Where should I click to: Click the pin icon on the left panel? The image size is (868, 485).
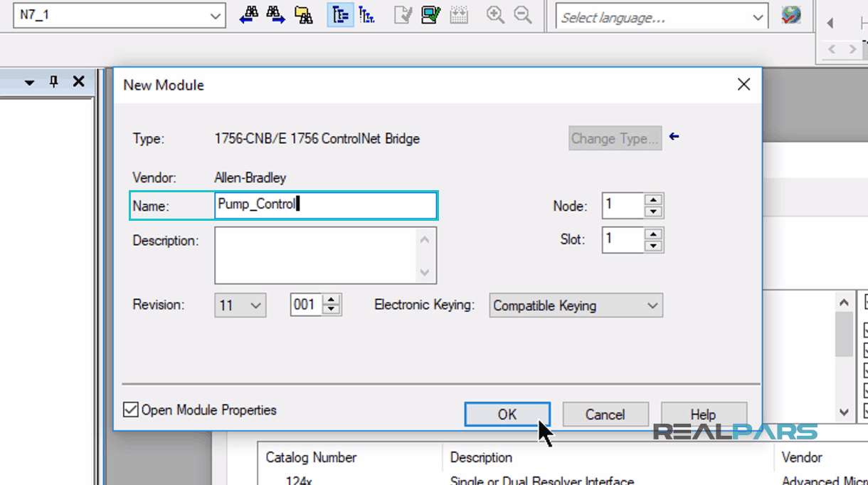tap(53, 82)
